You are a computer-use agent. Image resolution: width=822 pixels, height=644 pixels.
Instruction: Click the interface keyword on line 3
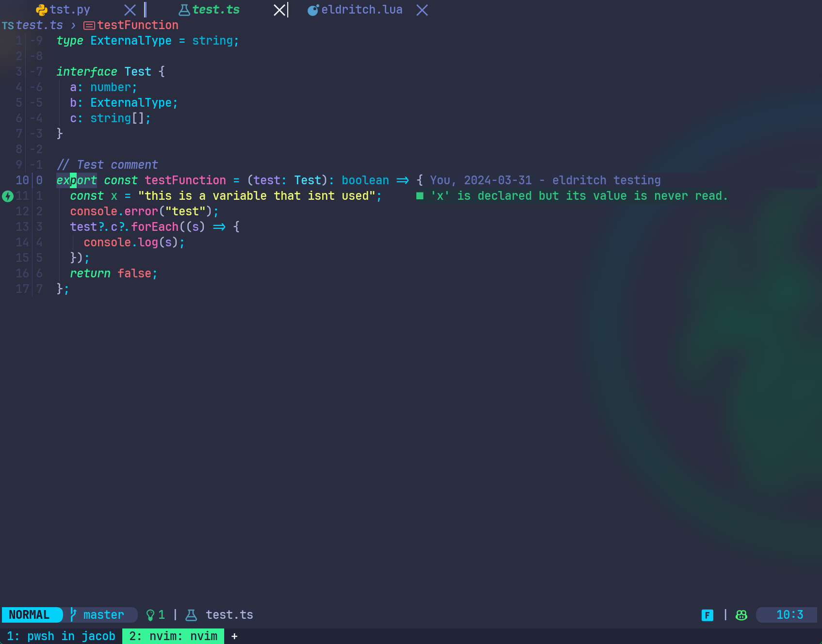coord(87,72)
